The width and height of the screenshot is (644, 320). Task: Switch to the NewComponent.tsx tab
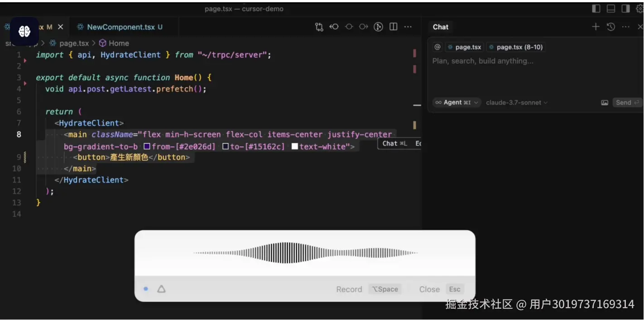tap(120, 27)
